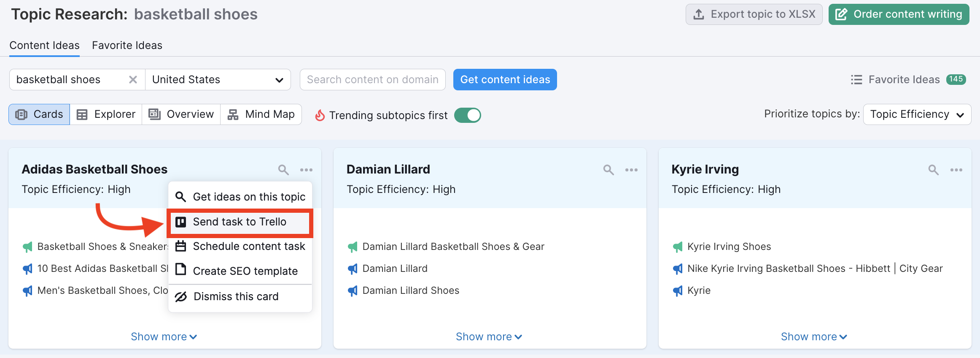Click the megaphone icon beside Damian Lillard Shoes

(353, 290)
